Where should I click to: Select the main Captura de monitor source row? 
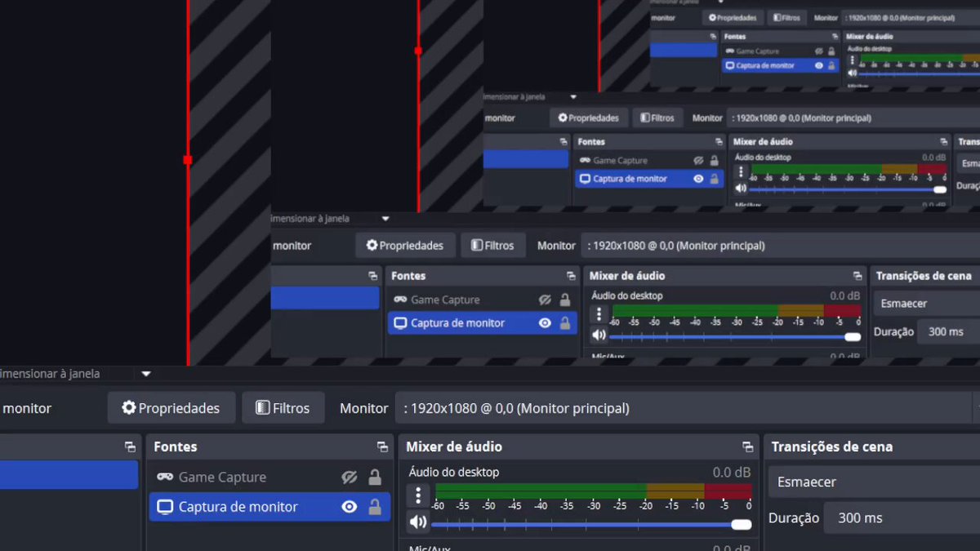pos(269,507)
